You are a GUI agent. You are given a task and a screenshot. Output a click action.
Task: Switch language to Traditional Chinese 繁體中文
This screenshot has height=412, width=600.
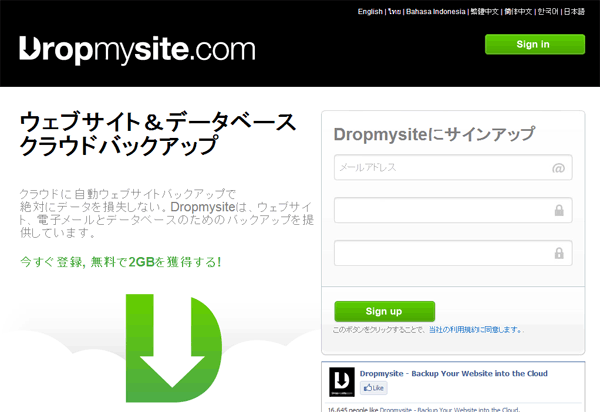pos(485,12)
